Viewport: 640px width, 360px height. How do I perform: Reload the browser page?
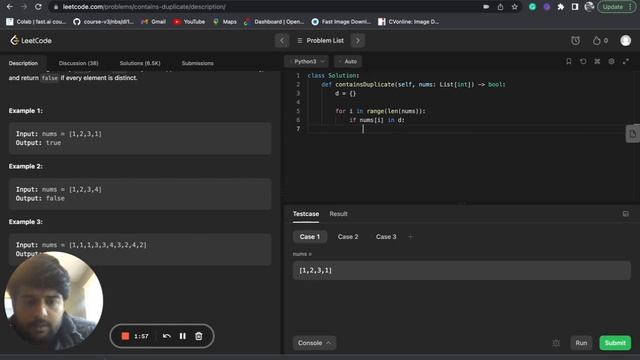click(x=38, y=7)
